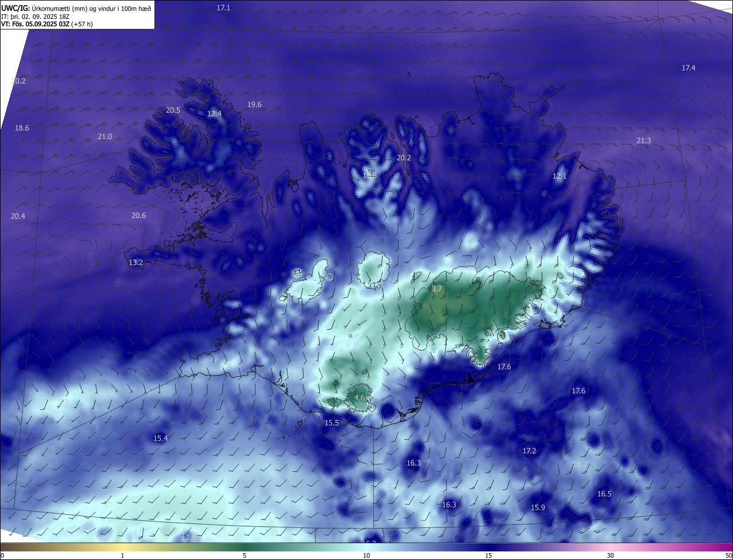
Task: Click the 19.6 value label
Action: click(x=254, y=104)
